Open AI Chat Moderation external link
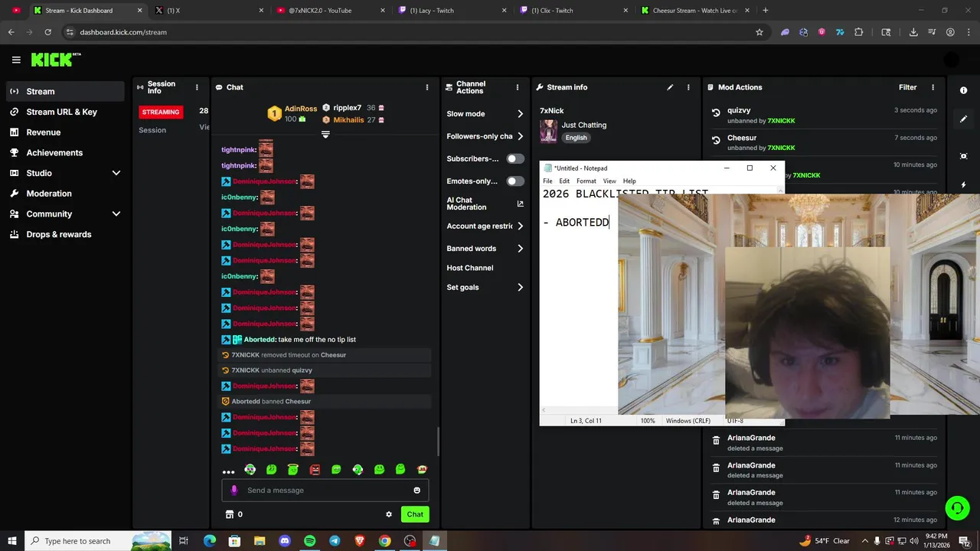Image resolution: width=980 pixels, height=551 pixels. point(521,204)
